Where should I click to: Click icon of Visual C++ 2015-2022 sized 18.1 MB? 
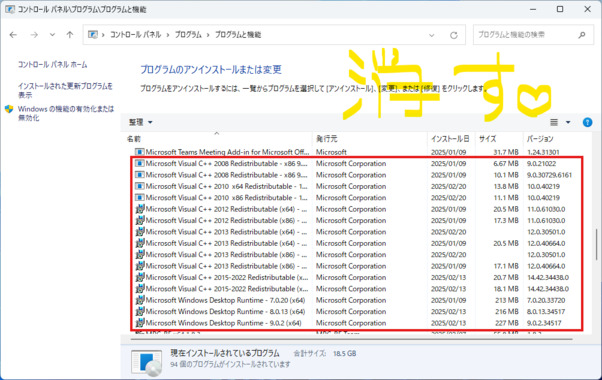tap(140, 289)
